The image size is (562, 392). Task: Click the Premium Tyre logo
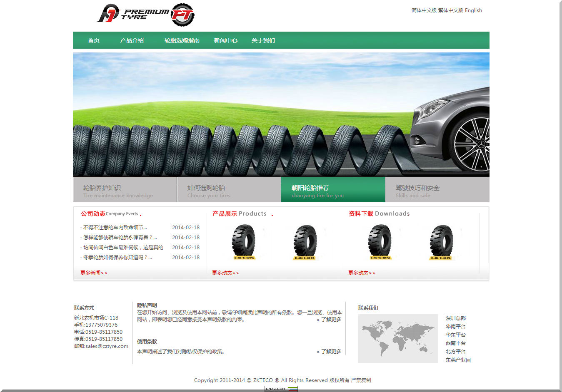tap(145, 14)
